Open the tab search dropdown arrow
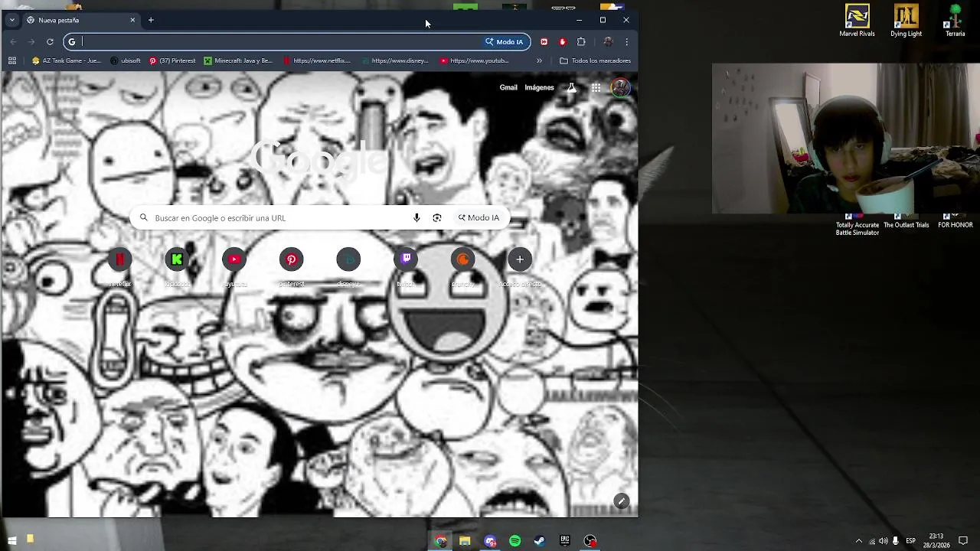 (12, 20)
